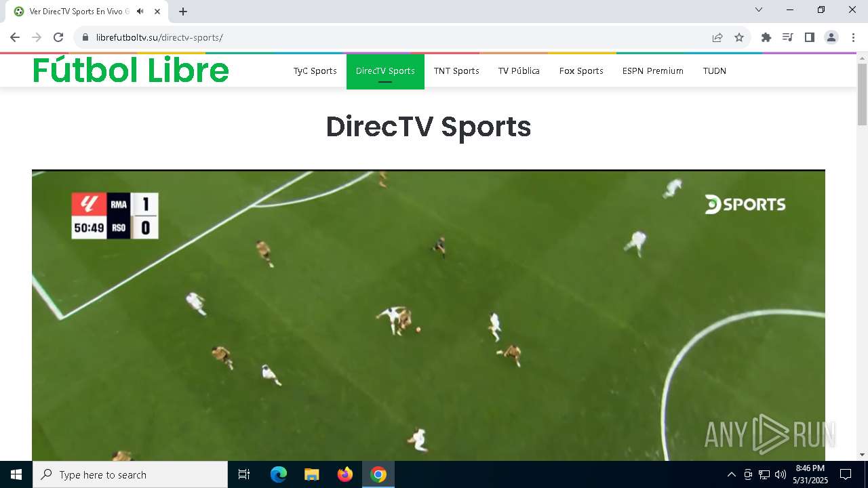
Task: Switch to TyC Sports channel
Action: coord(315,70)
